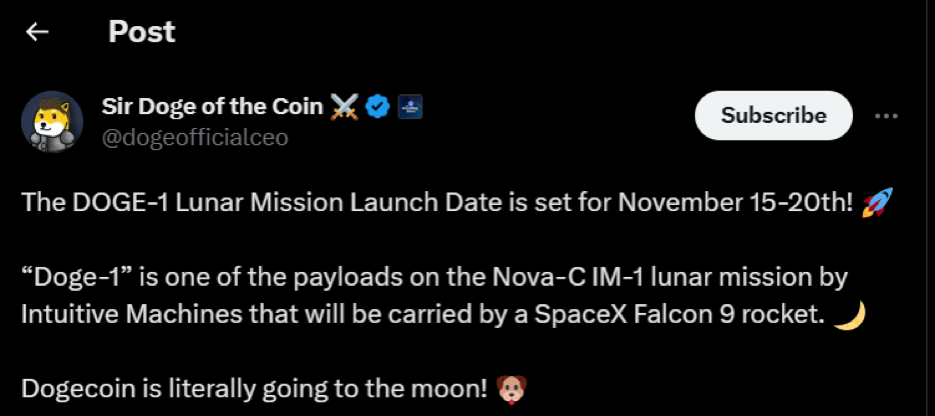The width and height of the screenshot is (935, 416).
Task: Open the three-dot more options menu
Action: pos(886,116)
